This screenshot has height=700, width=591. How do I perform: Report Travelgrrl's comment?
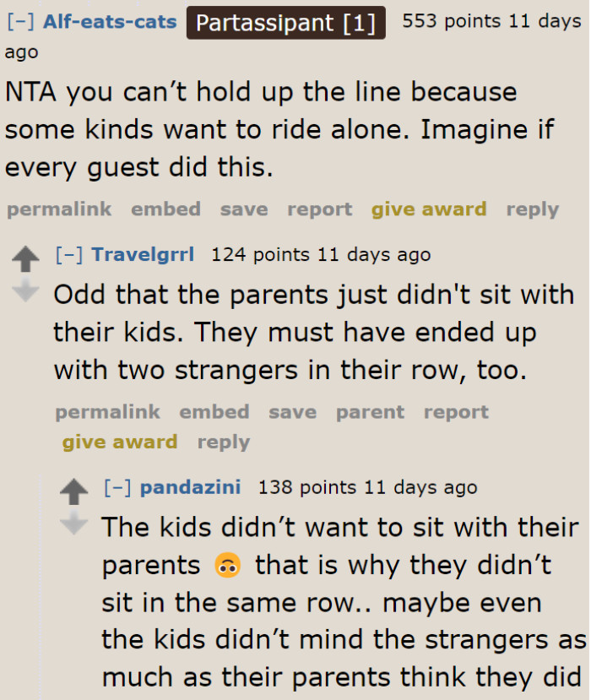tap(456, 412)
